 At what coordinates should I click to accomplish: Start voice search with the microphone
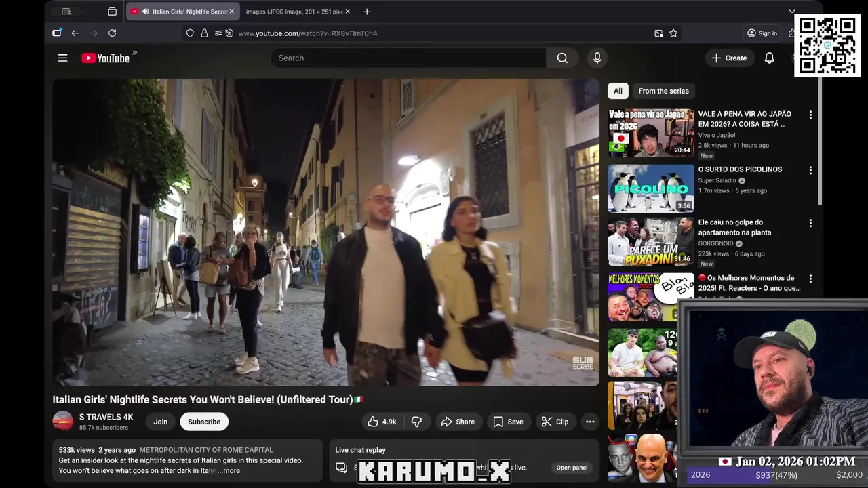[x=597, y=58]
